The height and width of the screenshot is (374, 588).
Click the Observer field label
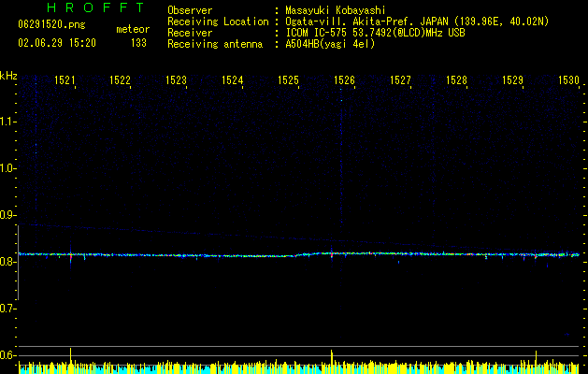coord(190,10)
